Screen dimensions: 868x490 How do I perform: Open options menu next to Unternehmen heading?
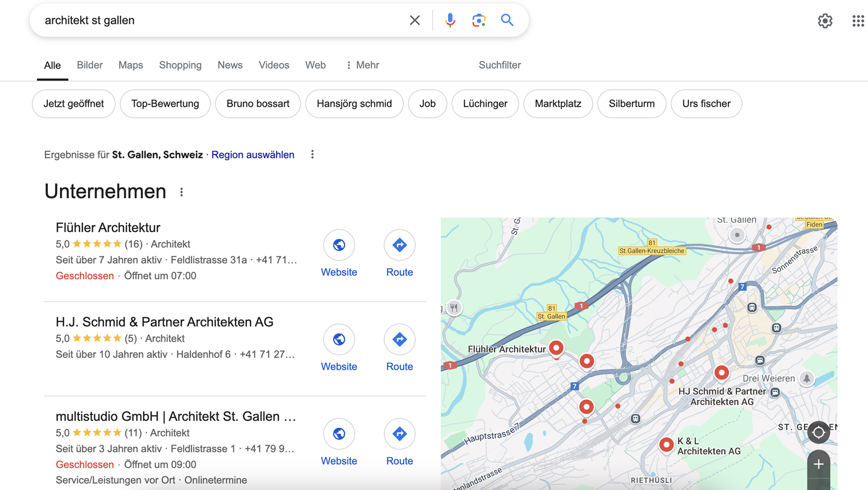tap(181, 191)
